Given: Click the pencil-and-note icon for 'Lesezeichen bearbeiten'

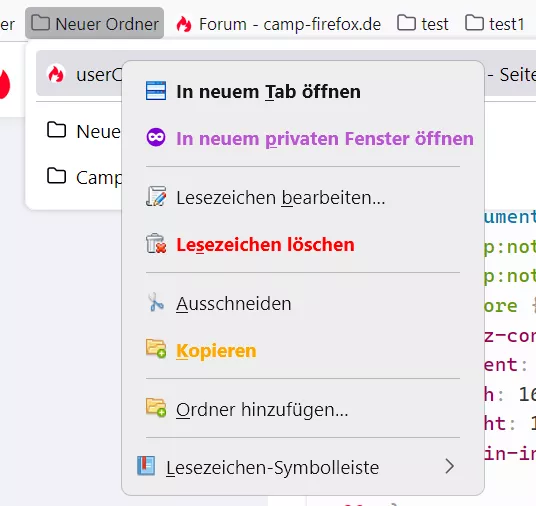Looking at the screenshot, I should (156, 196).
